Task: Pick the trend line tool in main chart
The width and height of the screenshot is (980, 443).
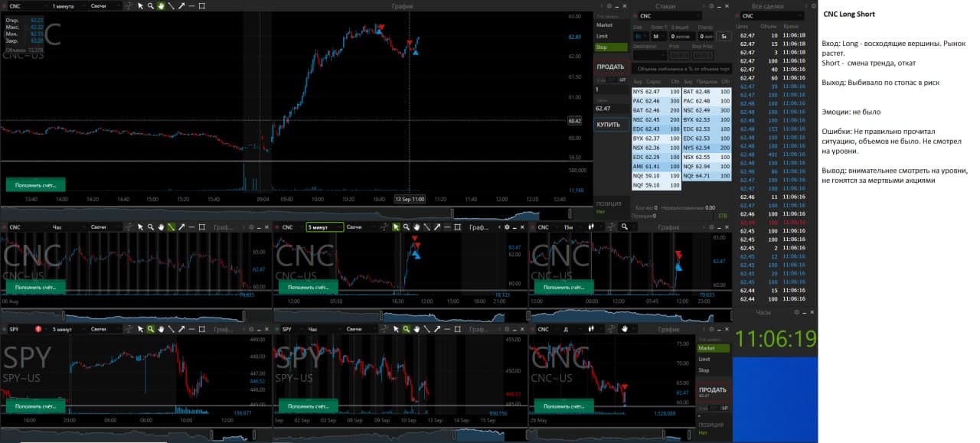Action: pyautogui.click(x=171, y=5)
